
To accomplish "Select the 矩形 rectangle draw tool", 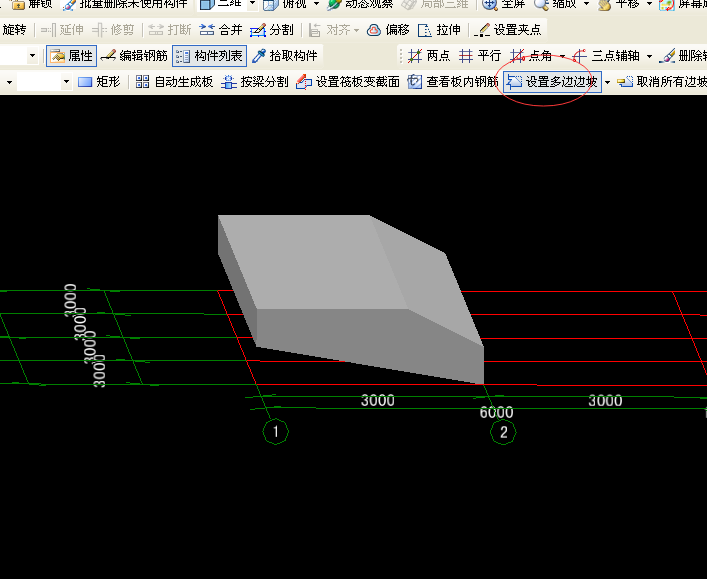I will (x=99, y=82).
